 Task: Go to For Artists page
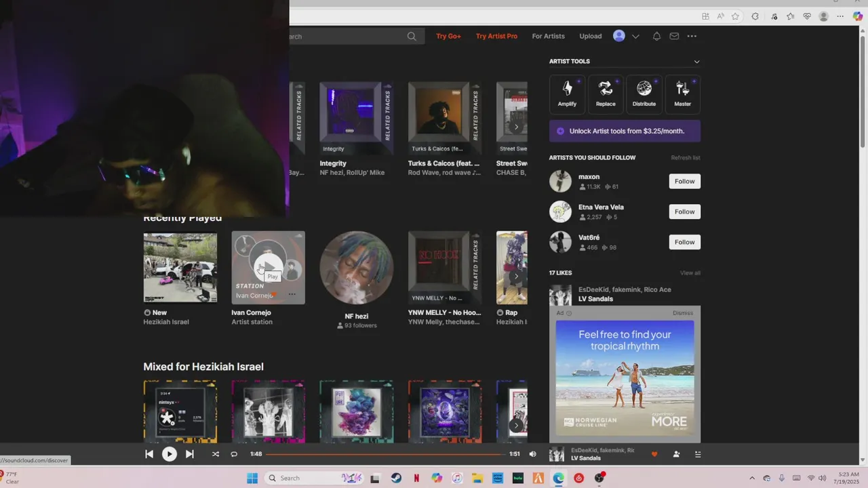pos(548,36)
